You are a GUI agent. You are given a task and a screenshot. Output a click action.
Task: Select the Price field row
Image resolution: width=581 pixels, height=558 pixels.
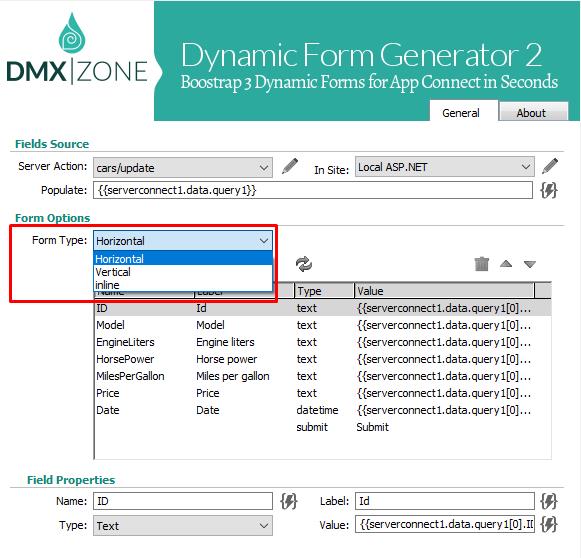point(322,393)
